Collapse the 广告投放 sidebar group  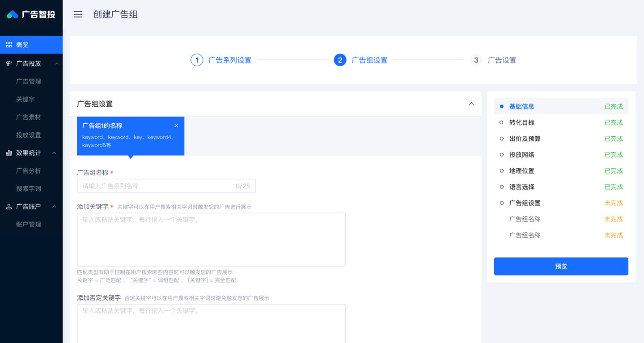pos(56,63)
